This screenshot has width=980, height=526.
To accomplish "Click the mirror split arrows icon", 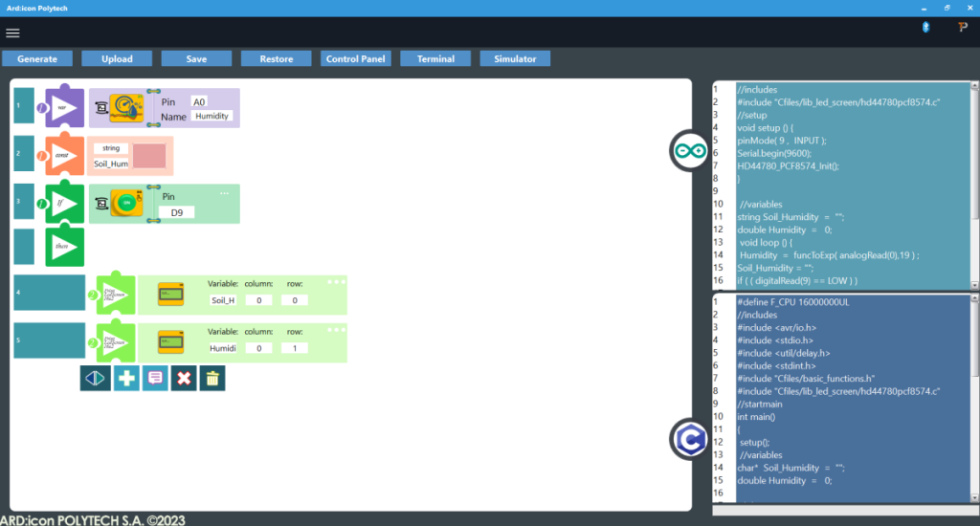I will click(x=94, y=378).
